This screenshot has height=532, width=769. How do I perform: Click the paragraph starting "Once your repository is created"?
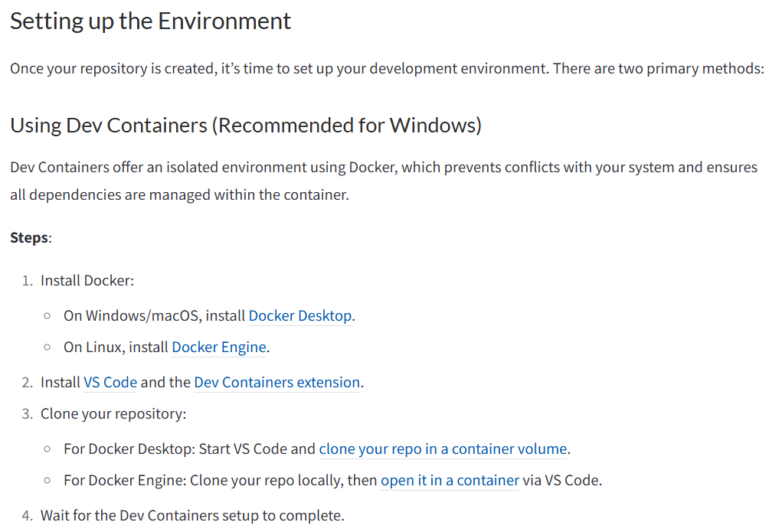click(x=387, y=69)
